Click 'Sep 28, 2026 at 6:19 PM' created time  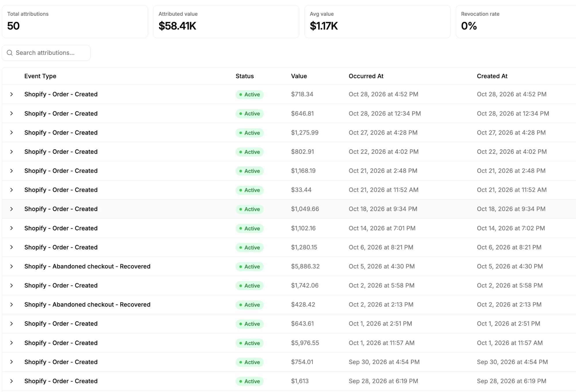tap(511, 381)
